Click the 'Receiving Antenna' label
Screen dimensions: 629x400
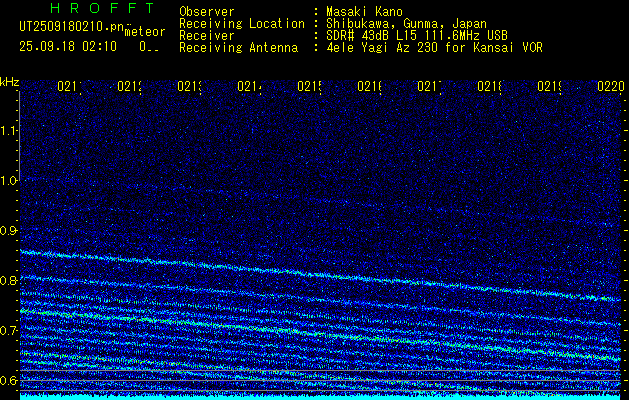point(238,48)
